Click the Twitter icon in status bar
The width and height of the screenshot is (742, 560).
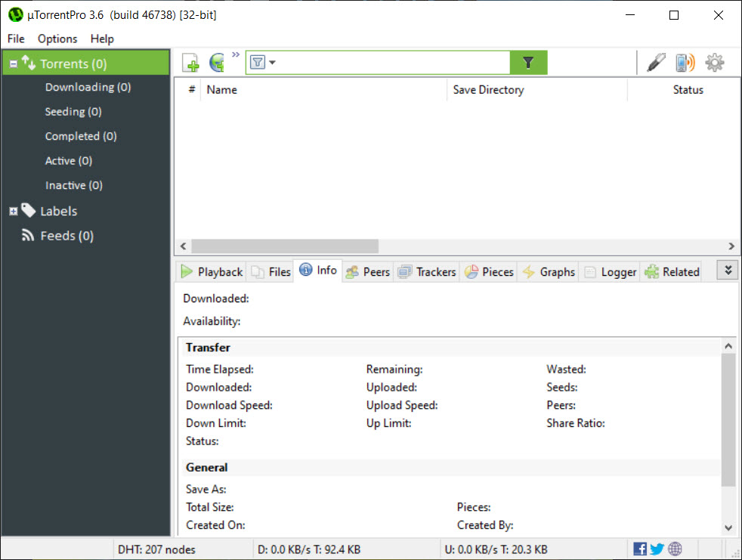pos(657,549)
